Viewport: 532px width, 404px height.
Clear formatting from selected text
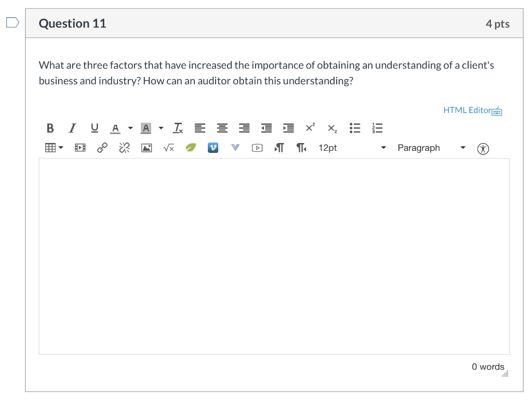click(x=178, y=128)
